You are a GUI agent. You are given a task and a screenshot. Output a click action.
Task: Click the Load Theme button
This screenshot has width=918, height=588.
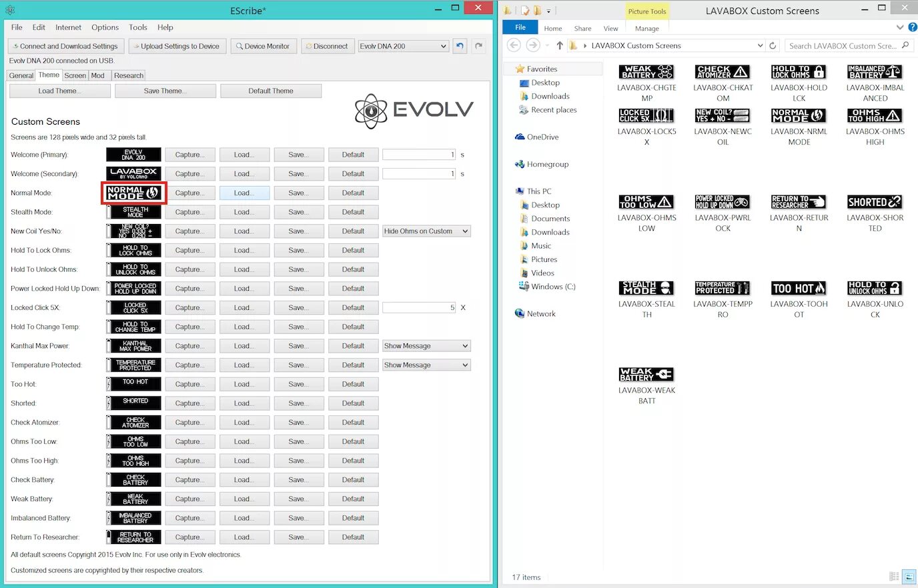pos(60,91)
